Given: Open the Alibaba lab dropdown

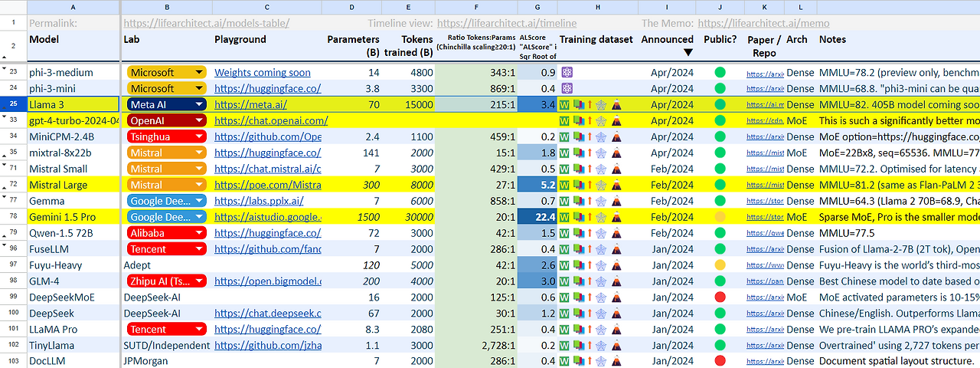Looking at the screenshot, I should (x=200, y=233).
